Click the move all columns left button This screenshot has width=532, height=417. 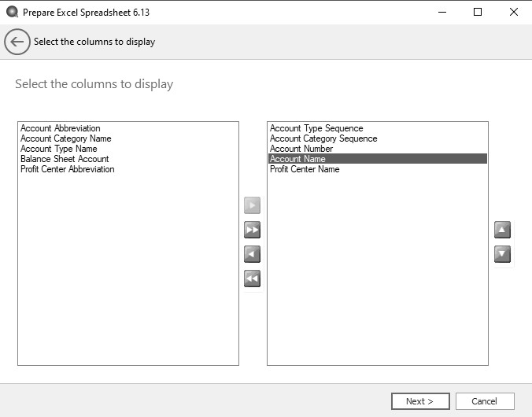coord(252,279)
